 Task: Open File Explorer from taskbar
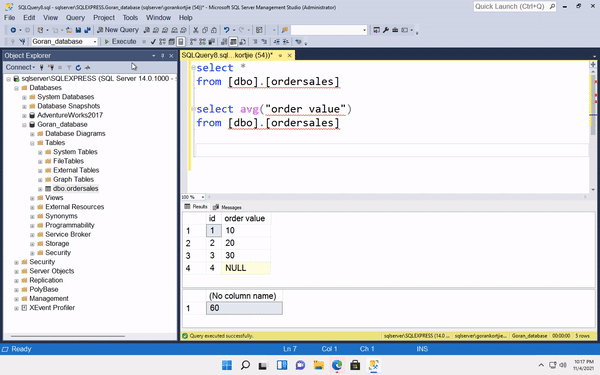click(x=318, y=365)
